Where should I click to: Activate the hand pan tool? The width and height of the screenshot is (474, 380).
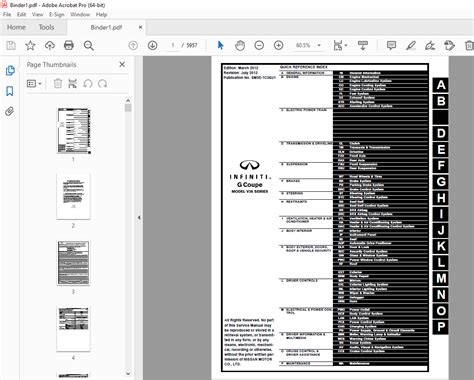(x=240, y=45)
